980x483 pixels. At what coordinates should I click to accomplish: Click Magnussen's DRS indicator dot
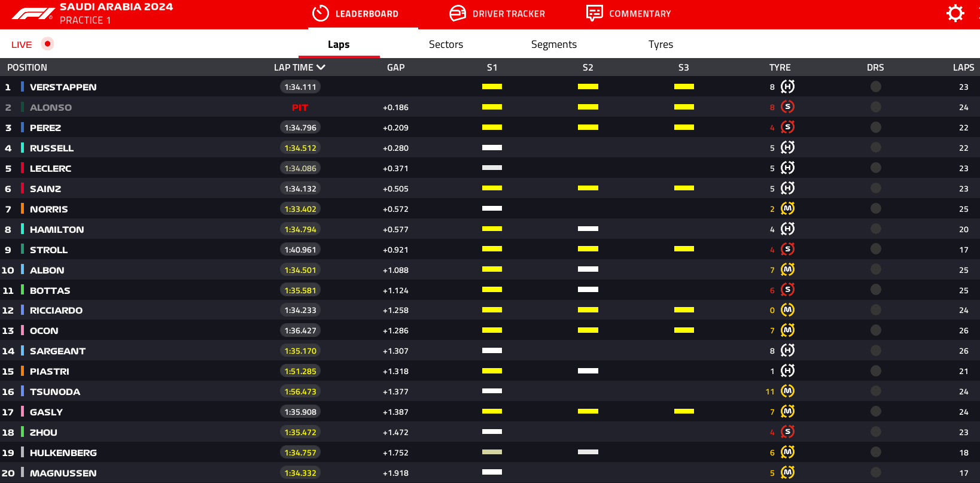tap(876, 473)
